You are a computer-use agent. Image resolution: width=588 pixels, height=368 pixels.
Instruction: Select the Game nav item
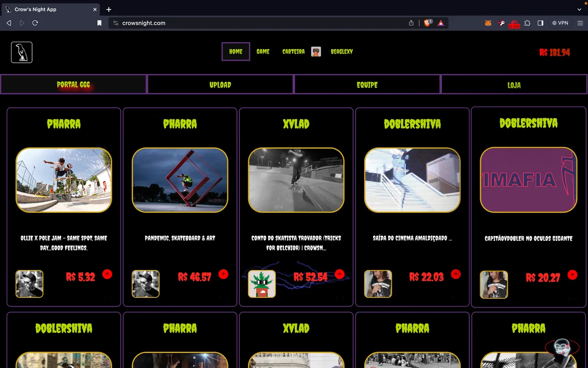click(263, 52)
